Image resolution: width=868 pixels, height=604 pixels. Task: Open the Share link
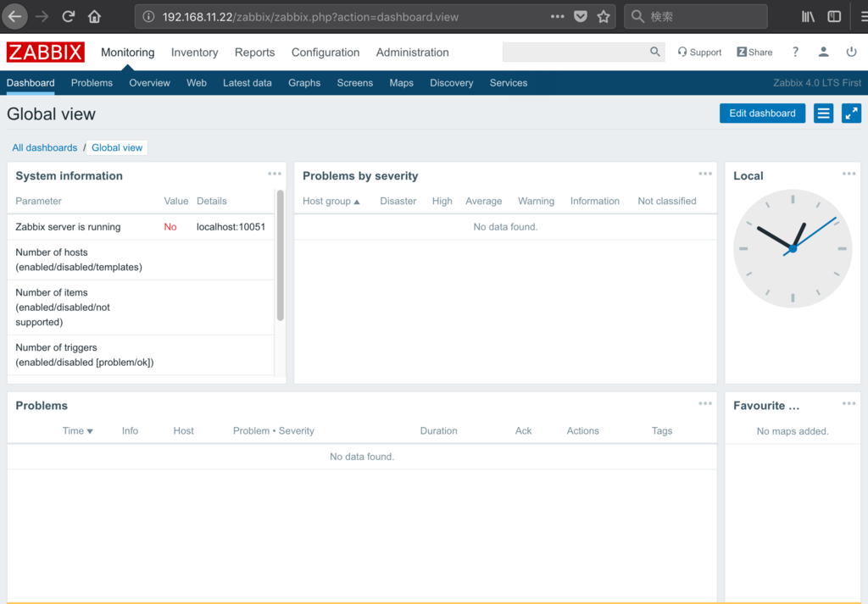click(754, 52)
